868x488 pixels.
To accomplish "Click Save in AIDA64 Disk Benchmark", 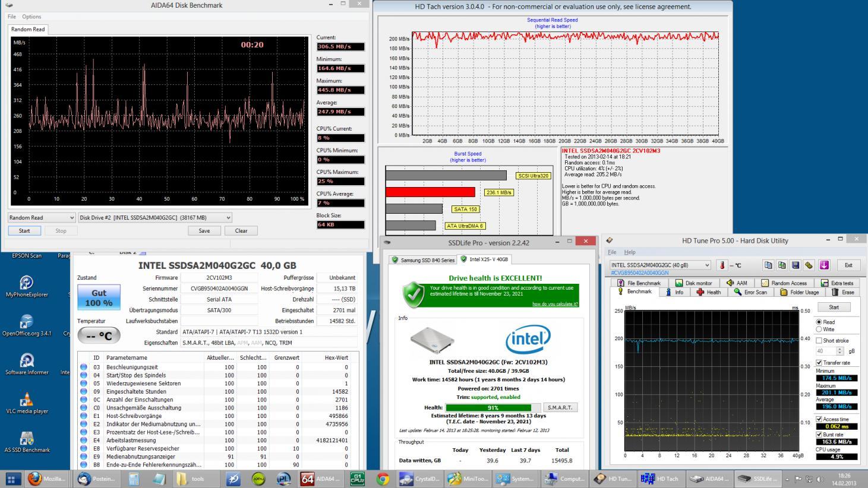I will pos(204,231).
